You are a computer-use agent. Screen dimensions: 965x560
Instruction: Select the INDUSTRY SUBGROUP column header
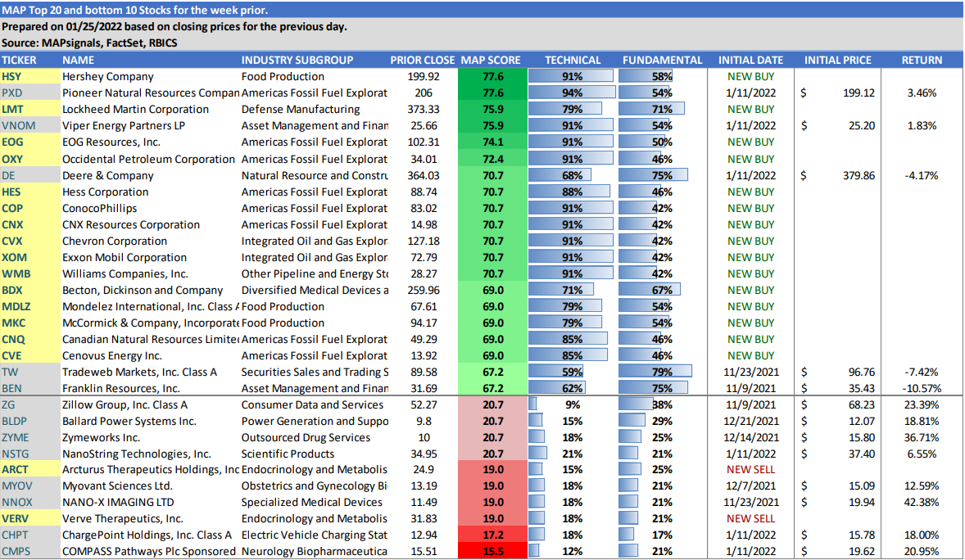point(297,61)
